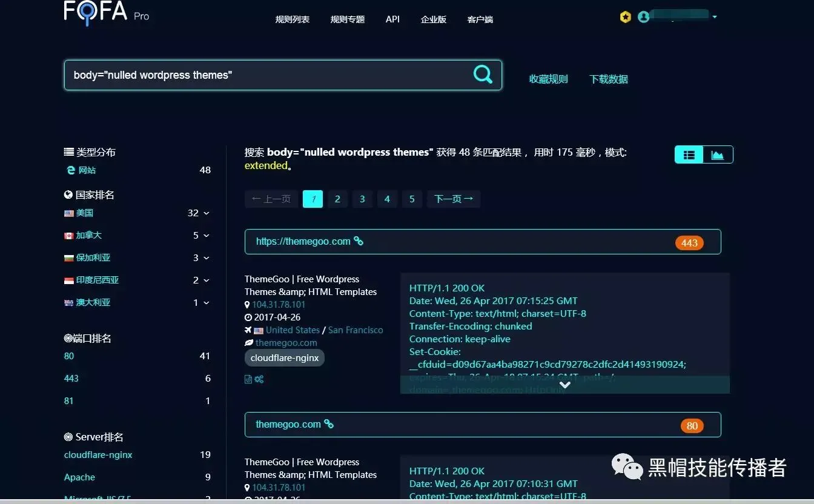Click 下载数据 to download results
The image size is (814, 504).
[x=609, y=79]
